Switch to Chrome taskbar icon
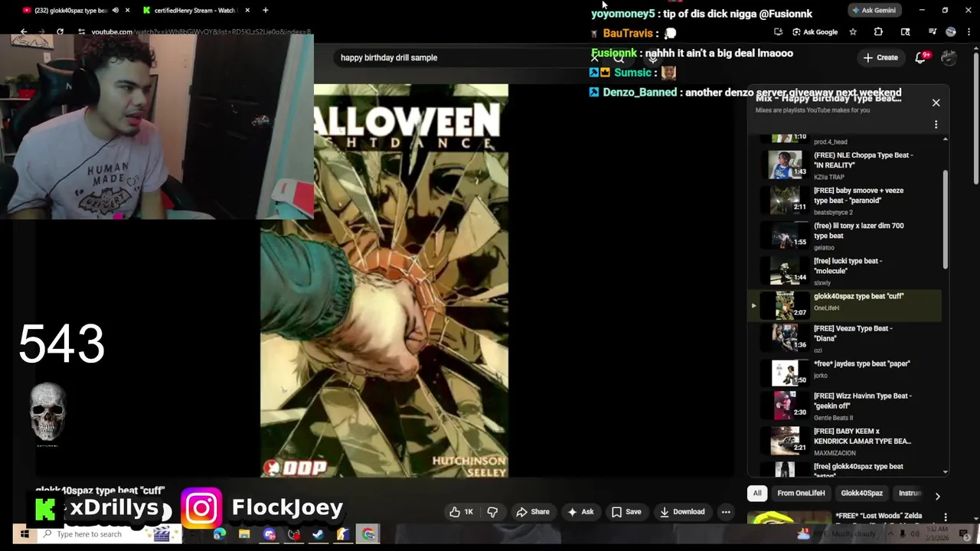This screenshot has width=980, height=551. (368, 534)
